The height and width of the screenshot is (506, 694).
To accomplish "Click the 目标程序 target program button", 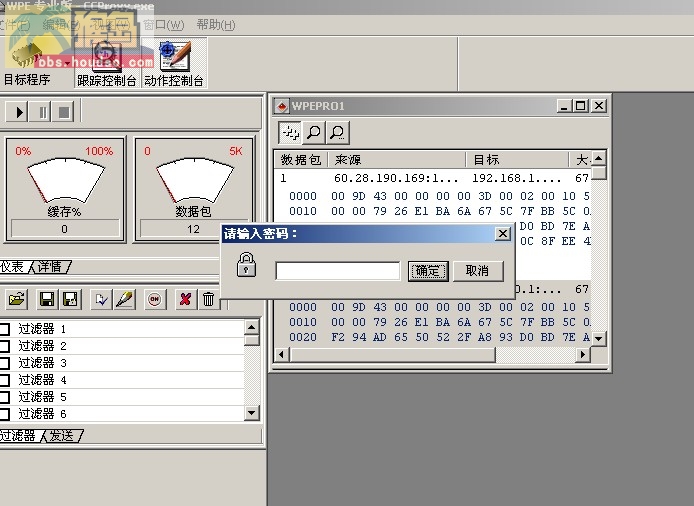I will 27,63.
